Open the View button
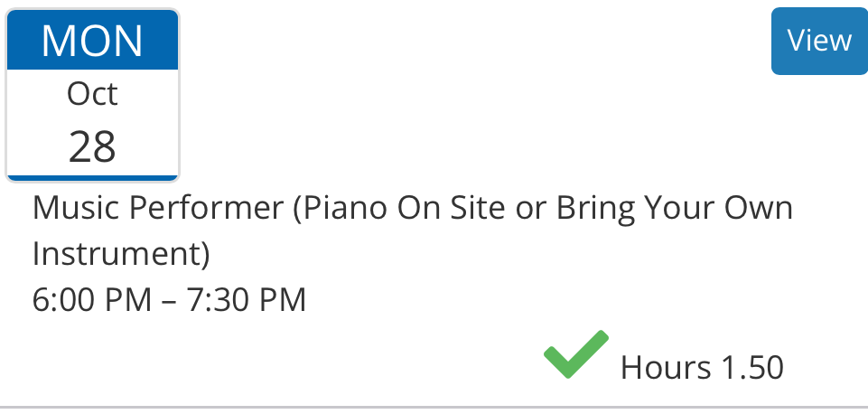The image size is (868, 414). click(x=818, y=41)
